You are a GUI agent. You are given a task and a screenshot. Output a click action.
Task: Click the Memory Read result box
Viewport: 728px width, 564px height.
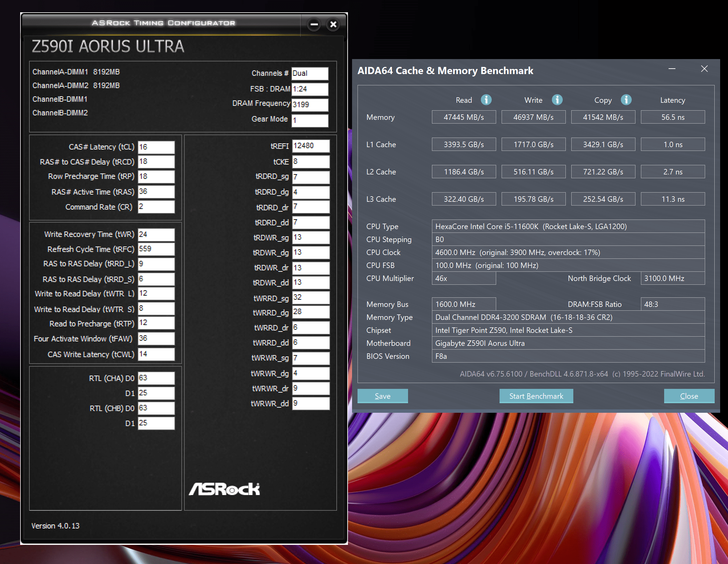point(463,117)
